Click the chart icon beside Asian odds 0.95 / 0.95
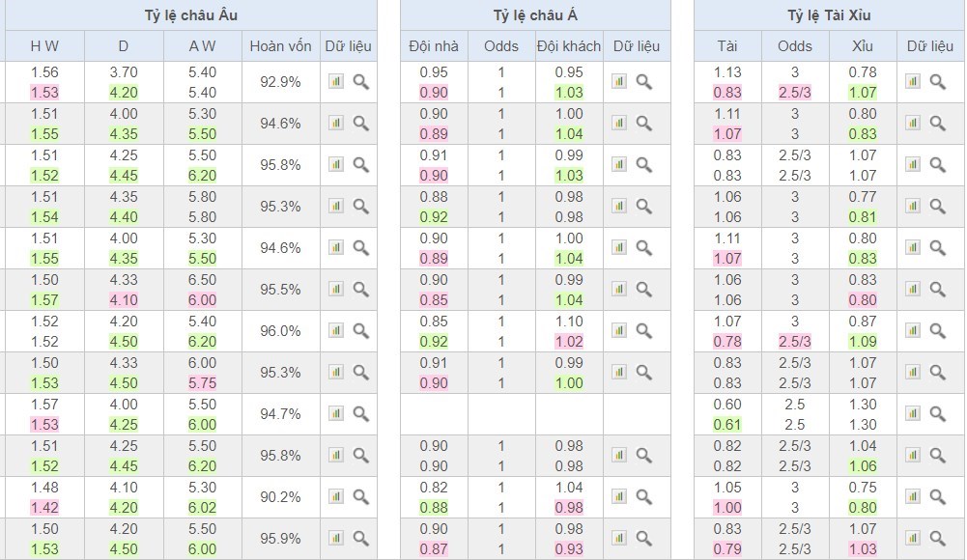 pos(619,82)
